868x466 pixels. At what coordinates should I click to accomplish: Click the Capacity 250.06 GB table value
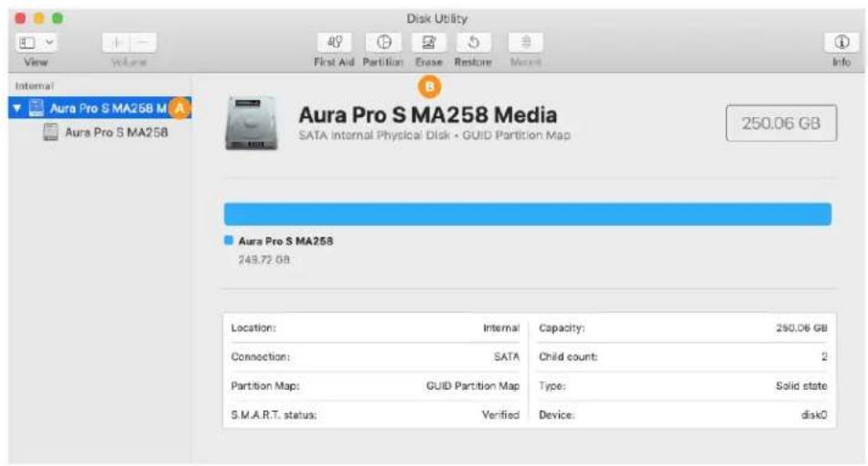(801, 328)
